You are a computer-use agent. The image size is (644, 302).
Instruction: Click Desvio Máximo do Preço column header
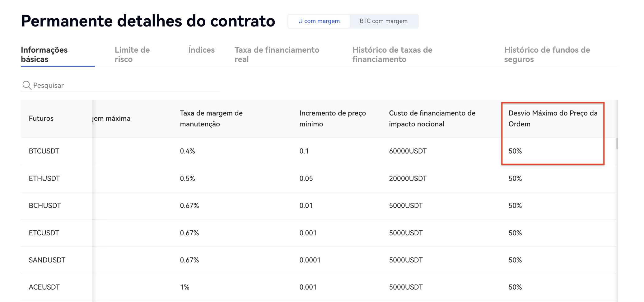pos(553,119)
